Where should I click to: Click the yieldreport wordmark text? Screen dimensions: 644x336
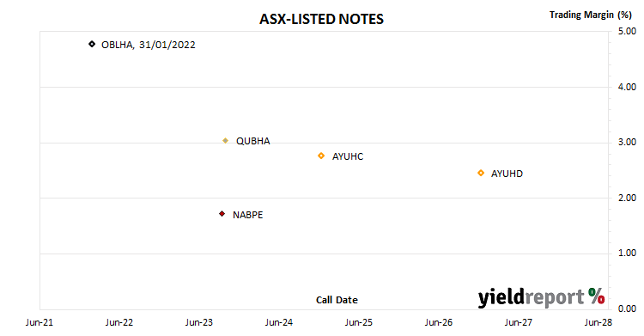531,297
